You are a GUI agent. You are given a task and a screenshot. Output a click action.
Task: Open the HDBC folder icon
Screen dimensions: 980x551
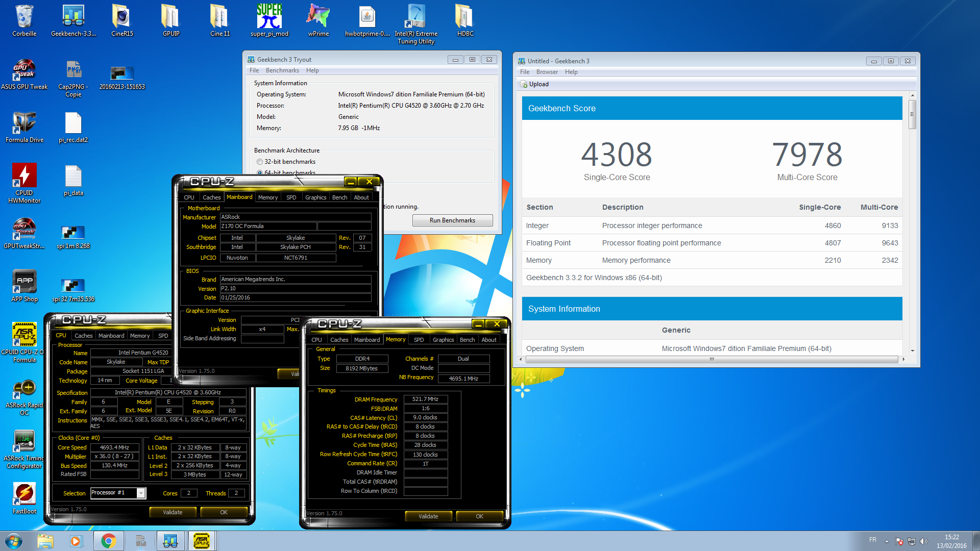[465, 20]
